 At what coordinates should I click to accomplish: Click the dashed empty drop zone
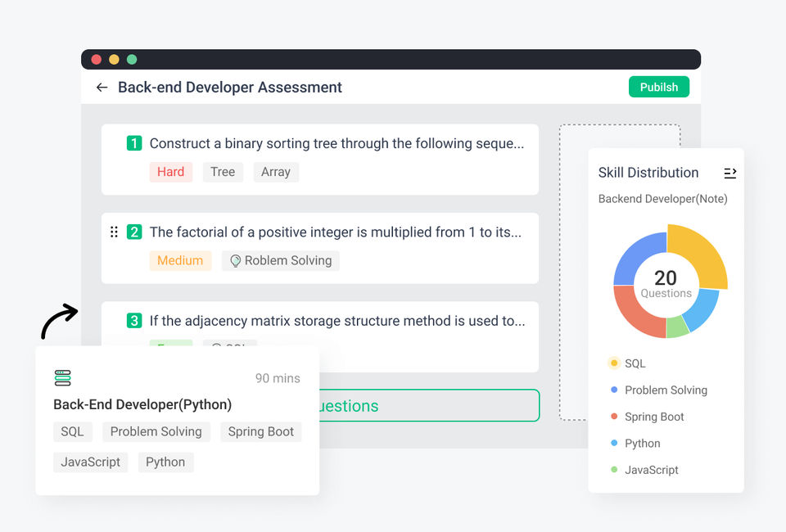click(573, 327)
